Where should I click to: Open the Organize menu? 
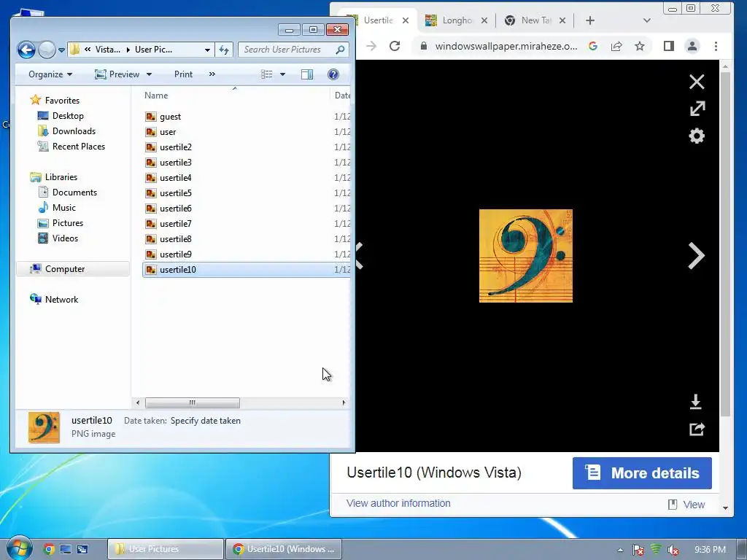(x=50, y=74)
